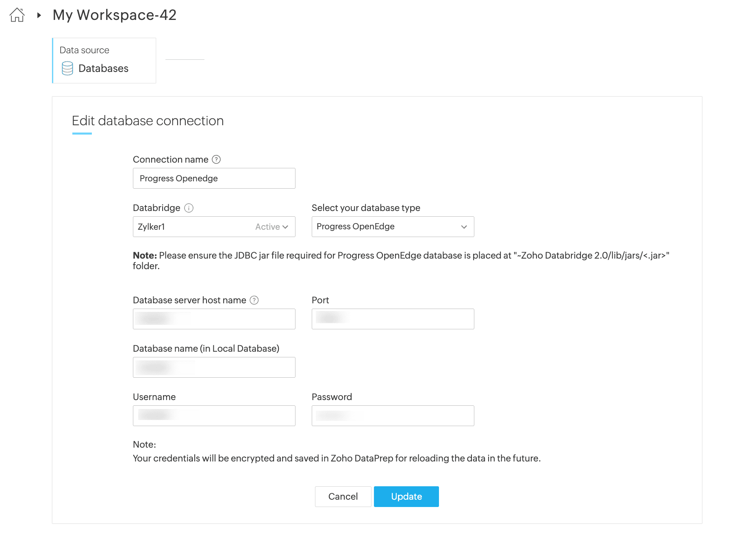This screenshot has width=756, height=544.
Task: Click the Update button
Action: coord(406,496)
